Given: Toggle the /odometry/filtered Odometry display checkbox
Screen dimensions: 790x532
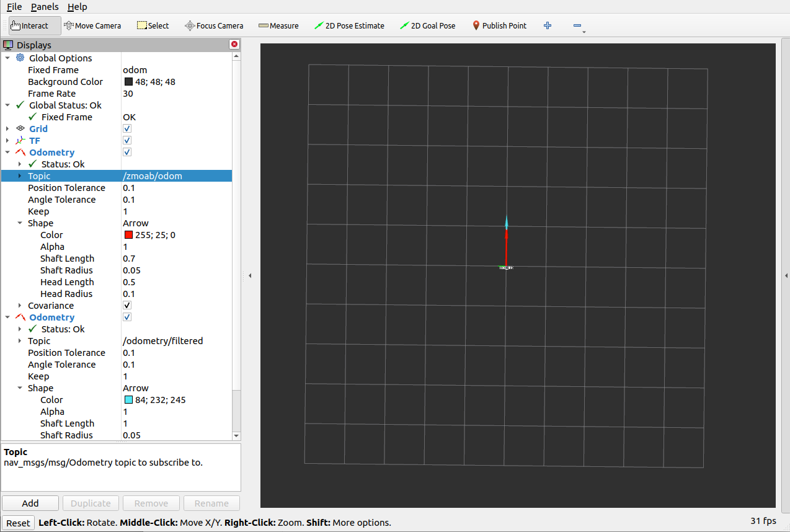Looking at the screenshot, I should tap(127, 317).
